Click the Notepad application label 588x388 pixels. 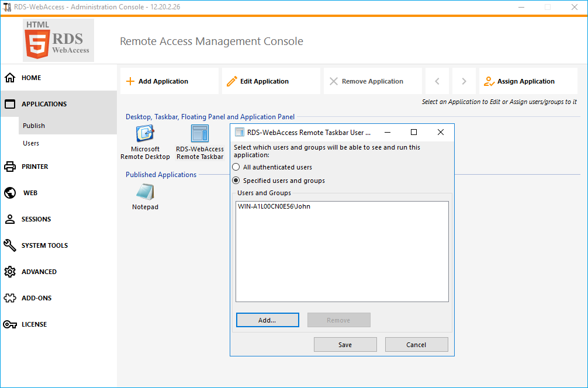[x=145, y=207]
